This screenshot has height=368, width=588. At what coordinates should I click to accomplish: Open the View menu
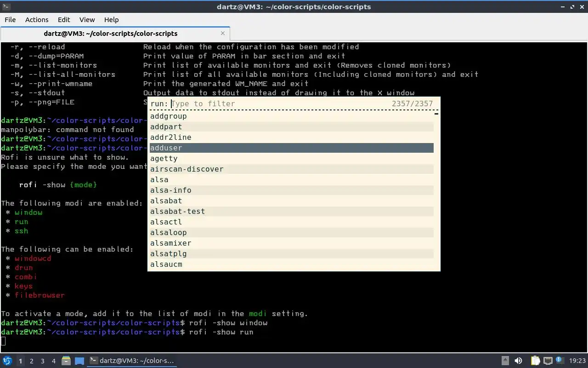[87, 19]
